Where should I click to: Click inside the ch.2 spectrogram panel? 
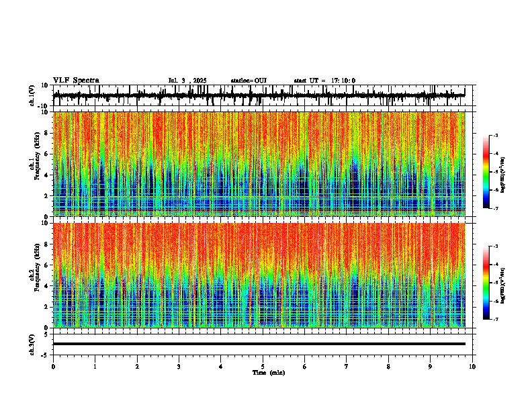[259, 275]
